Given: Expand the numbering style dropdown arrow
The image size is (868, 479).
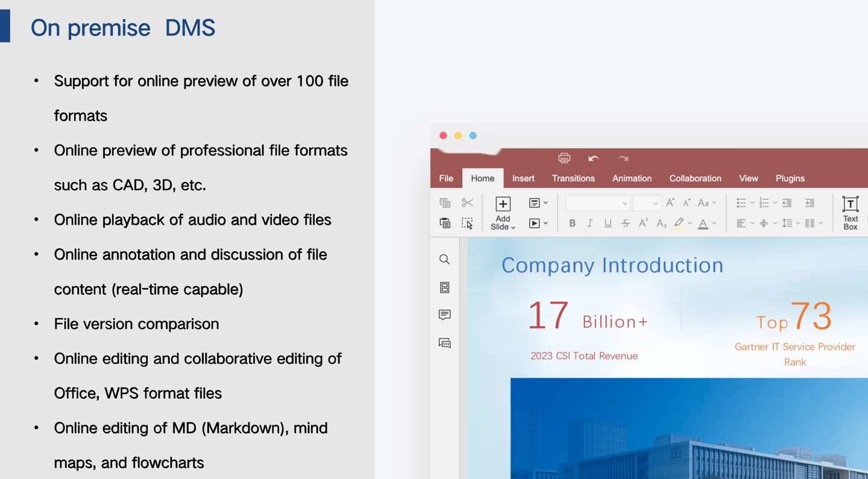Looking at the screenshot, I should click(x=775, y=204).
